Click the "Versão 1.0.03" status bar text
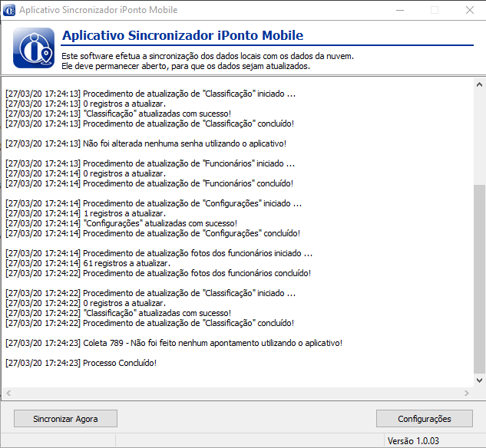Image resolution: width=486 pixels, height=448 pixels. [415, 441]
